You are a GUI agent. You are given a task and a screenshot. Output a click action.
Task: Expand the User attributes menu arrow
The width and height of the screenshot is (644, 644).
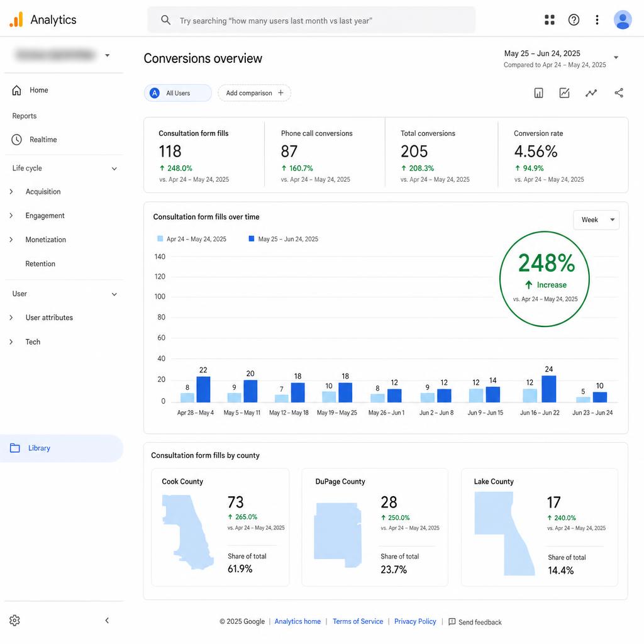pyautogui.click(x=11, y=318)
